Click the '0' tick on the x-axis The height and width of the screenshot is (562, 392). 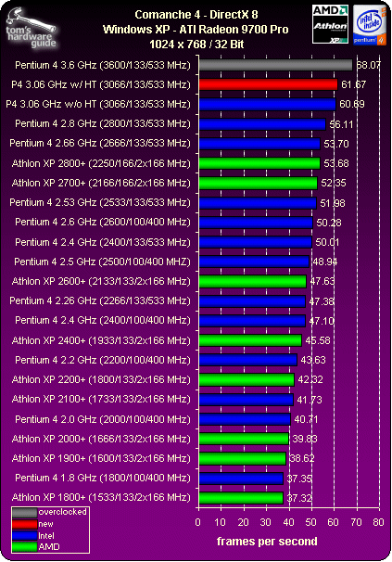point(197,522)
